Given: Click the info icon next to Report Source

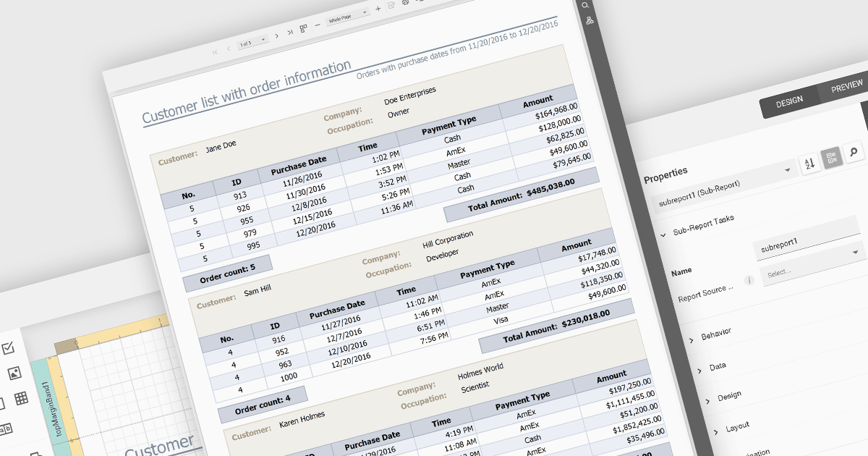Looking at the screenshot, I should click(749, 280).
